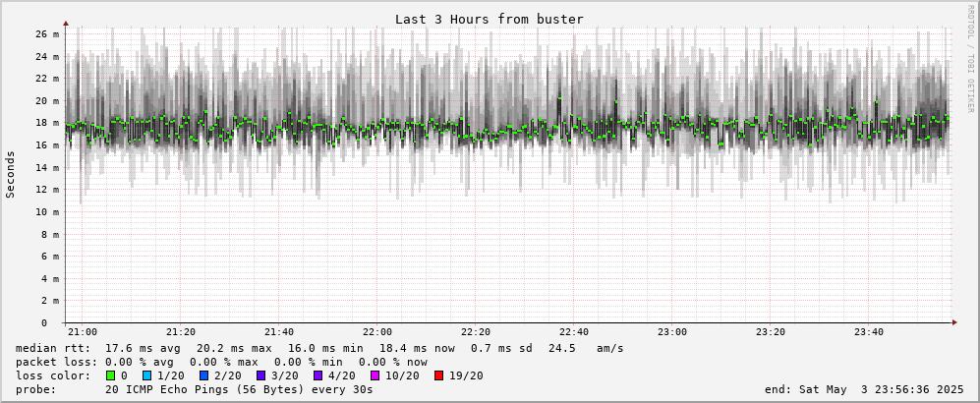Click the 23:20 time axis label

(x=770, y=332)
